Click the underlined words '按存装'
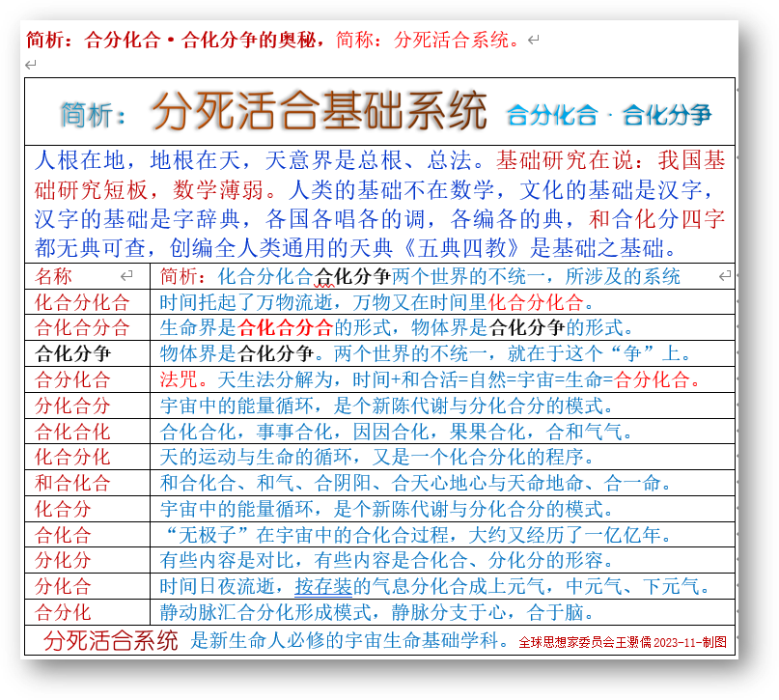This screenshot has height=700, width=779. click(x=323, y=587)
